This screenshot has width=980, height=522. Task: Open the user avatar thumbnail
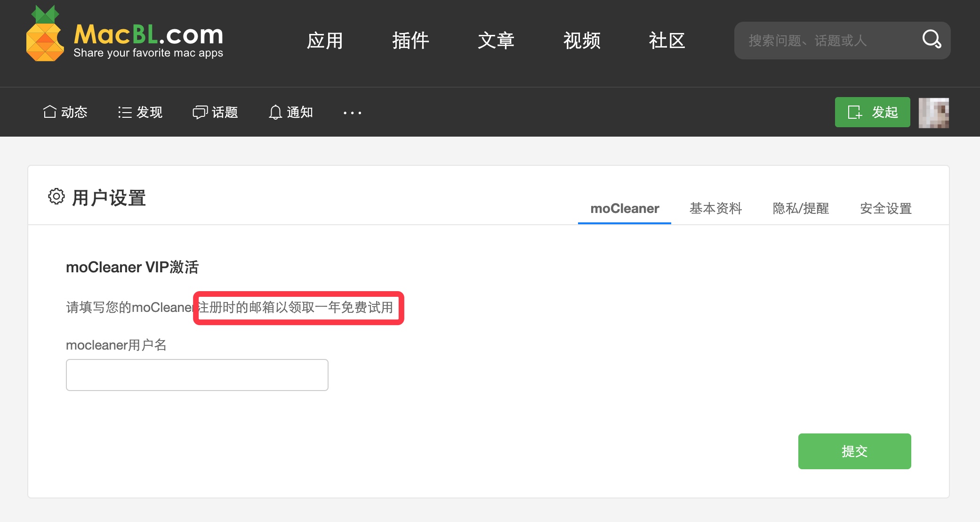[934, 113]
